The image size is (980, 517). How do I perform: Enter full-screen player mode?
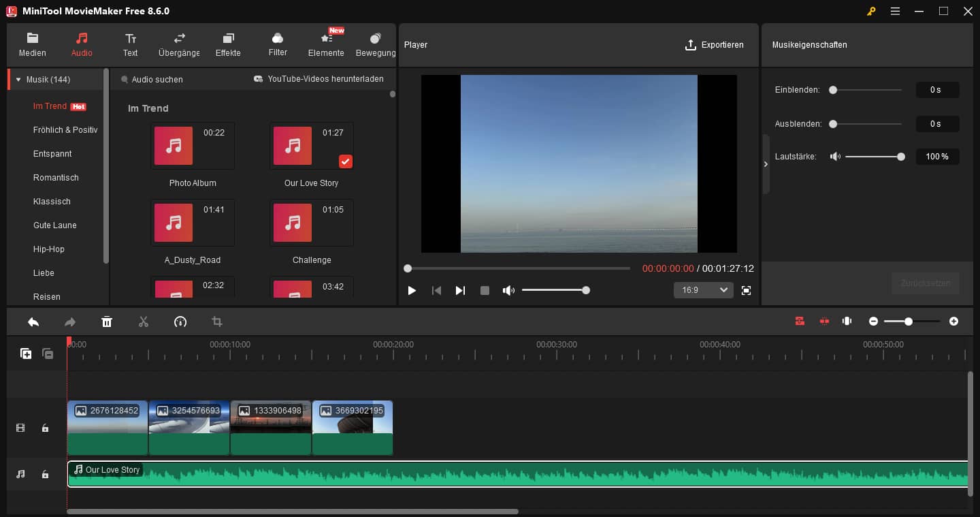point(746,290)
